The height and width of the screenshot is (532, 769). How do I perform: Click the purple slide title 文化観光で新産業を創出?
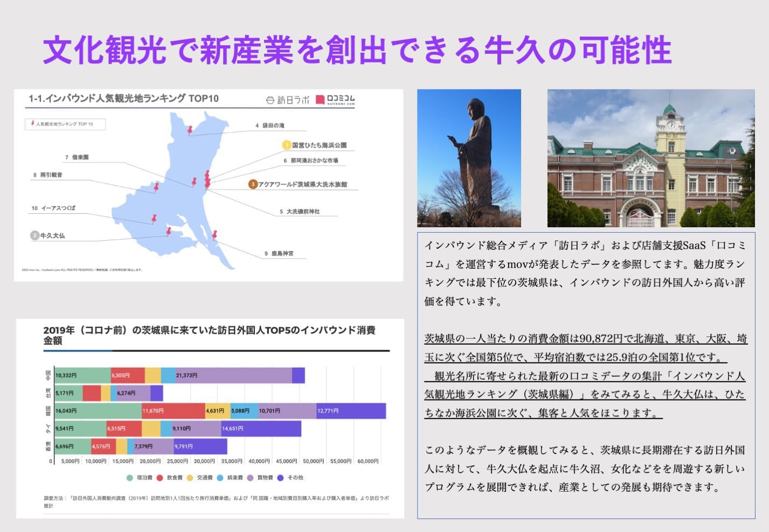(x=357, y=50)
